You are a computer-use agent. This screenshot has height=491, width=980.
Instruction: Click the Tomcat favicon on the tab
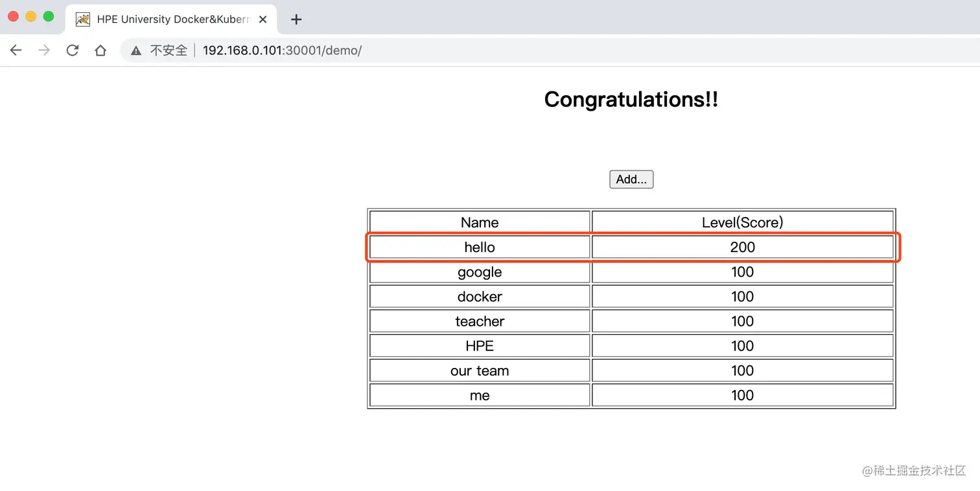(x=83, y=19)
